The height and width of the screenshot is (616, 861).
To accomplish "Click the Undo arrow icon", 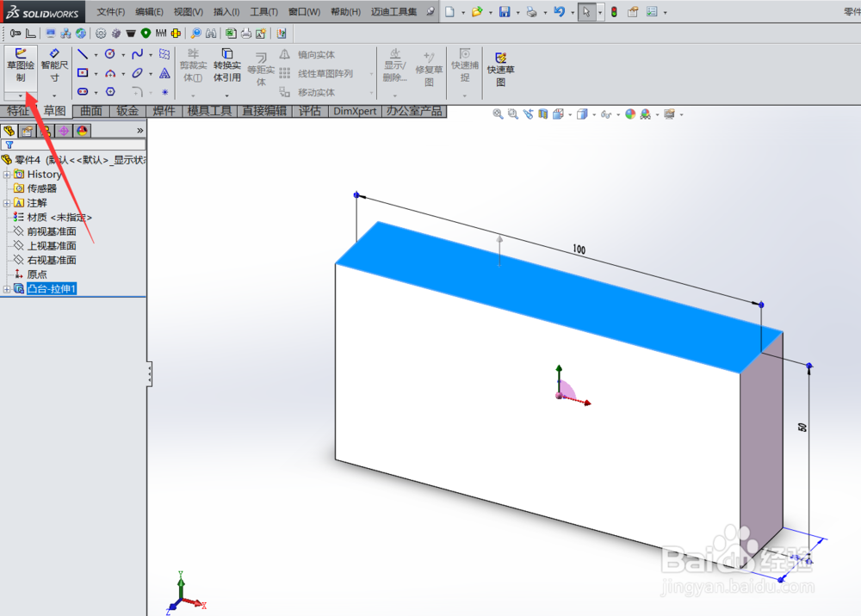I will pyautogui.click(x=559, y=11).
